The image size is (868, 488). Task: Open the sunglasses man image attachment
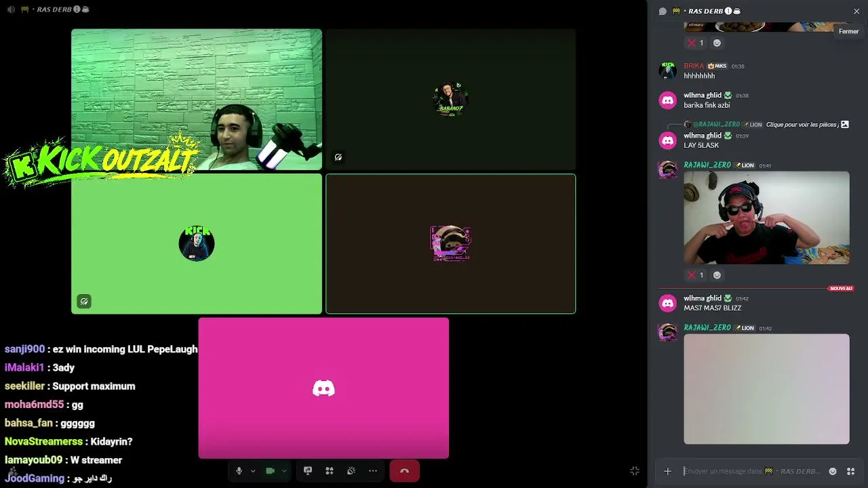coord(766,218)
